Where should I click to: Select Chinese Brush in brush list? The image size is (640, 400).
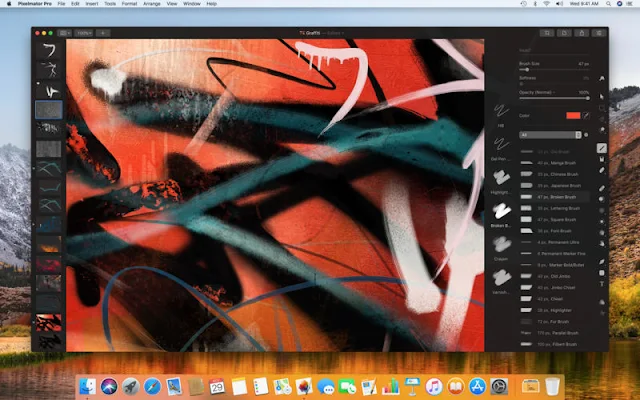tap(554, 174)
